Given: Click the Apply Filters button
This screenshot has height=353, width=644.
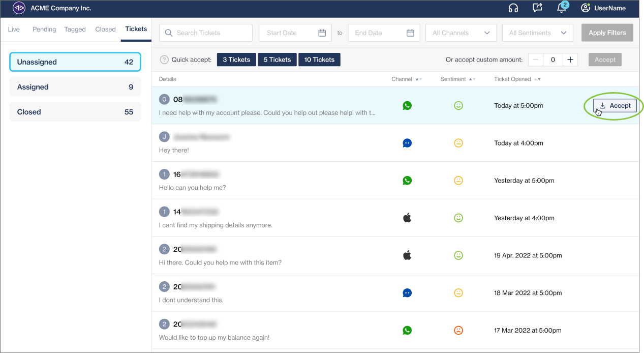Looking at the screenshot, I should 607,33.
